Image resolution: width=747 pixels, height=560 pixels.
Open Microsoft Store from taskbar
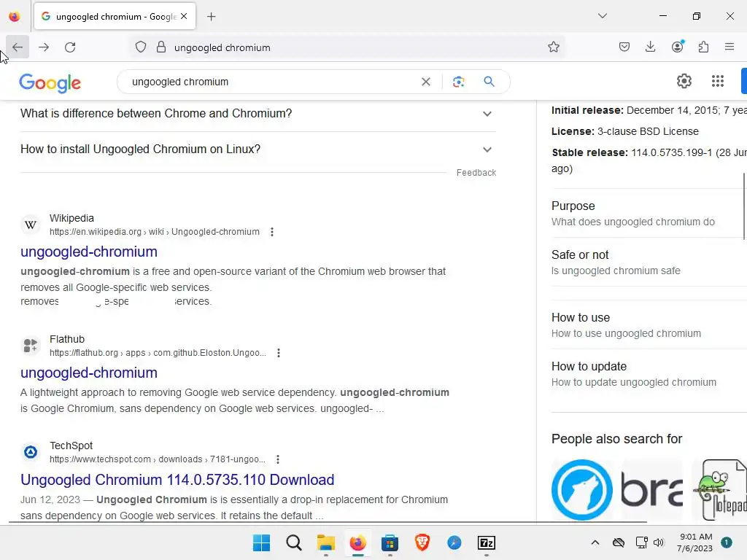[x=390, y=542]
